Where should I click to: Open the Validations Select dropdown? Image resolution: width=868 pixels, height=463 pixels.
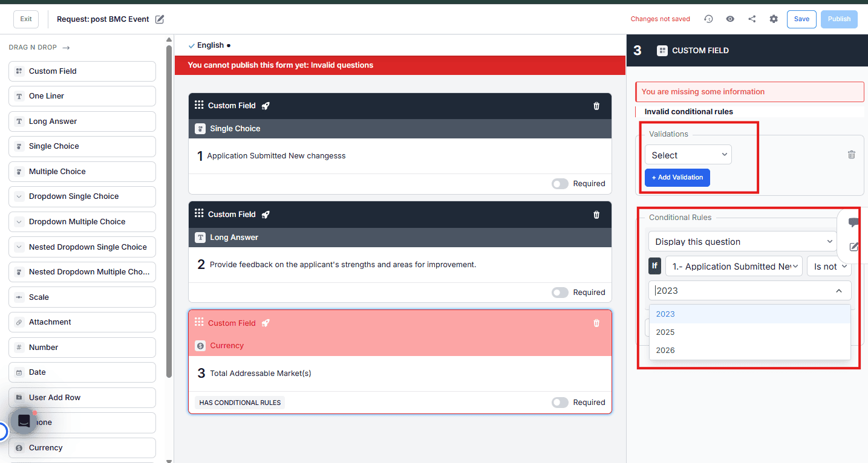(x=688, y=155)
